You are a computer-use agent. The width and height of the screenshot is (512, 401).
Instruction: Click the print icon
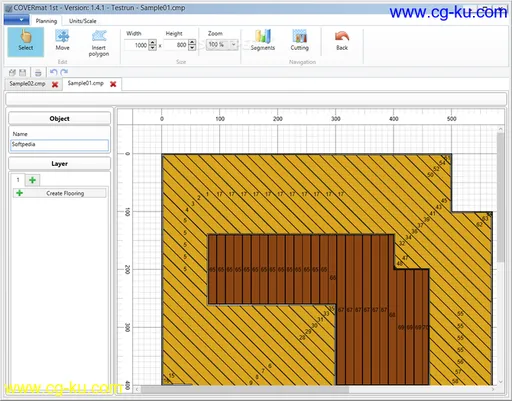pyautogui.click(x=38, y=72)
